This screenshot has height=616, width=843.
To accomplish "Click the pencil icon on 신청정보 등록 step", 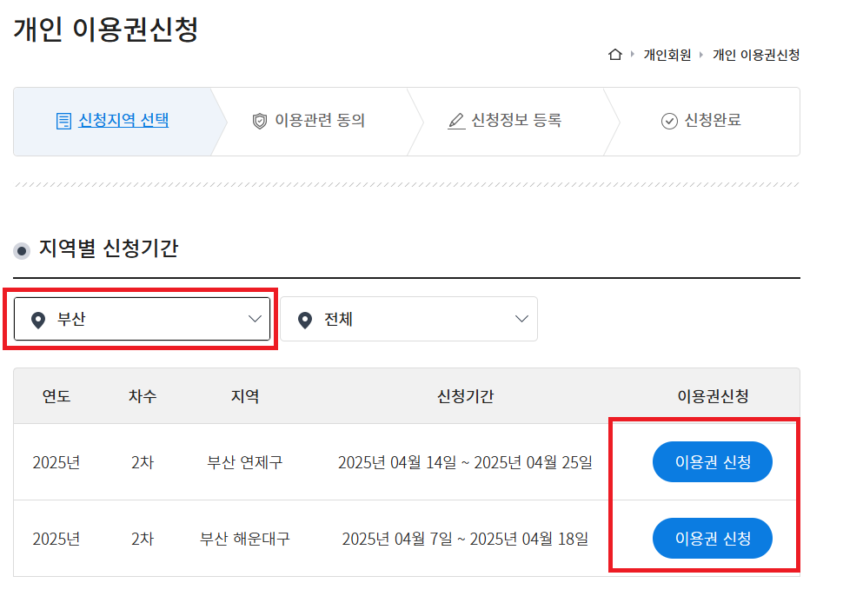I will [x=456, y=122].
